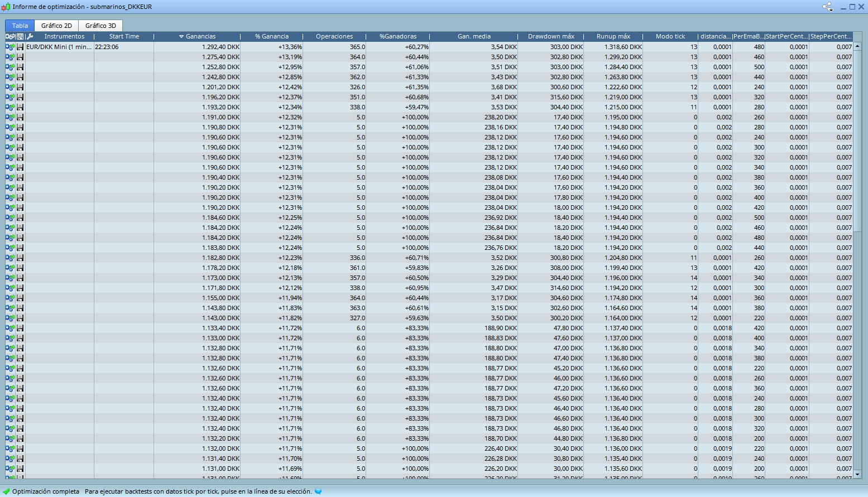Click the %Ganadoras column header
The width and height of the screenshot is (868, 497).
pos(398,37)
